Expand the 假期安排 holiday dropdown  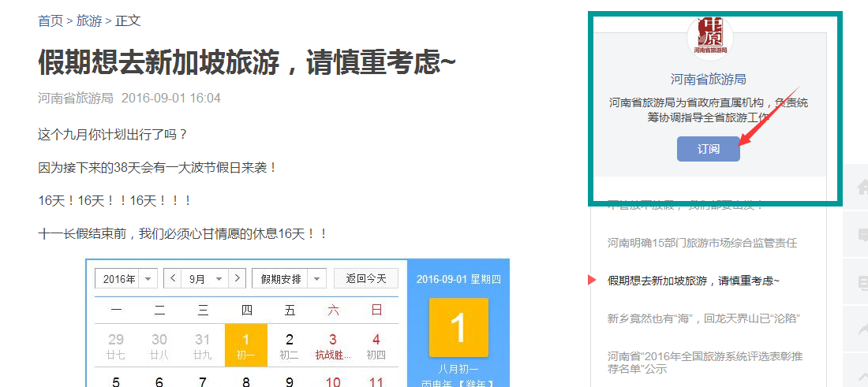coord(289,278)
